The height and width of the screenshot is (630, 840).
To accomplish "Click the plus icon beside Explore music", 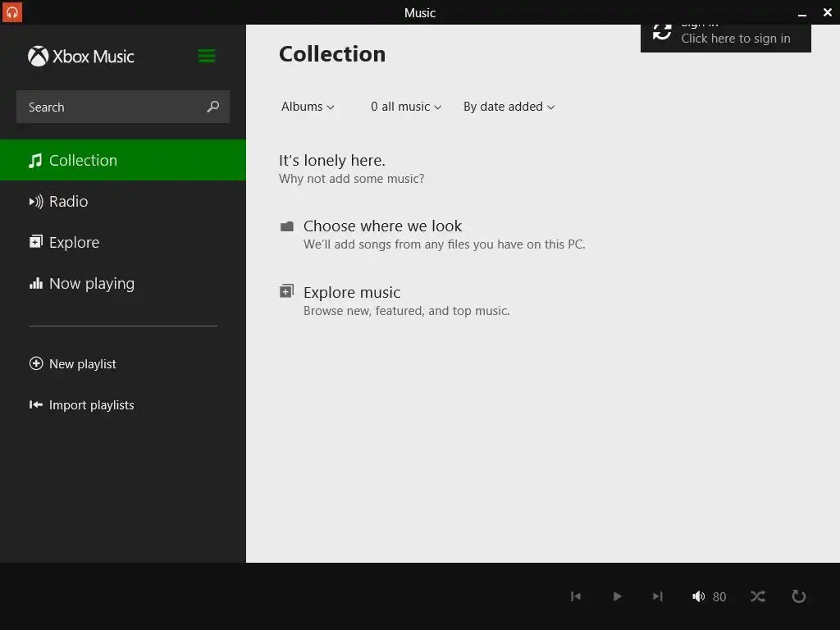I will point(286,291).
